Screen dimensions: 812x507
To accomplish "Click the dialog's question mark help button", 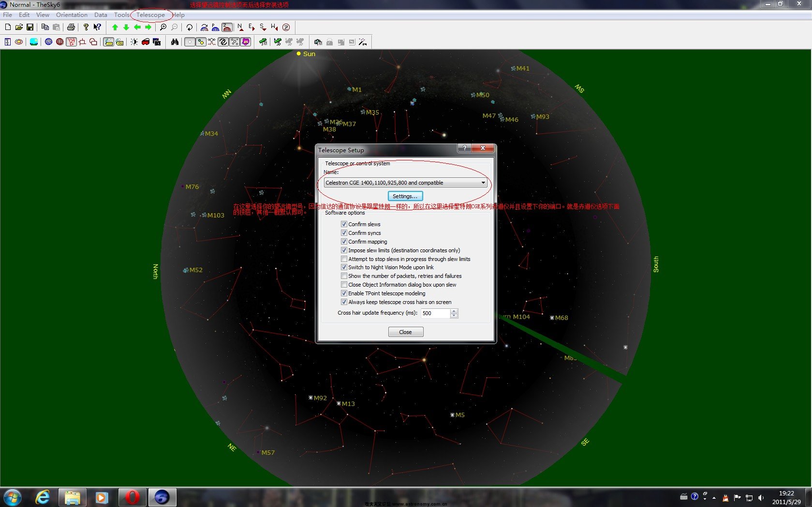I will pos(464,148).
